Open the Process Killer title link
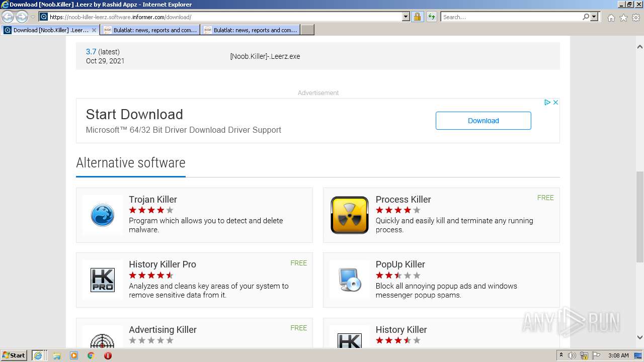Image resolution: width=644 pixels, height=362 pixels. point(404,200)
